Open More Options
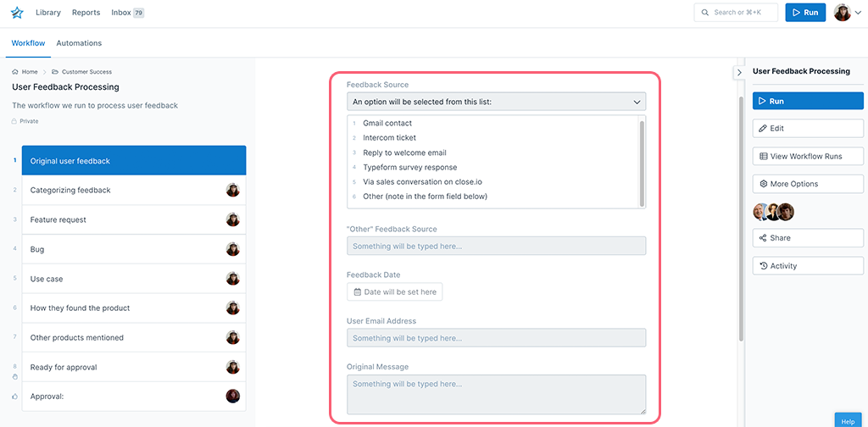 click(x=808, y=184)
